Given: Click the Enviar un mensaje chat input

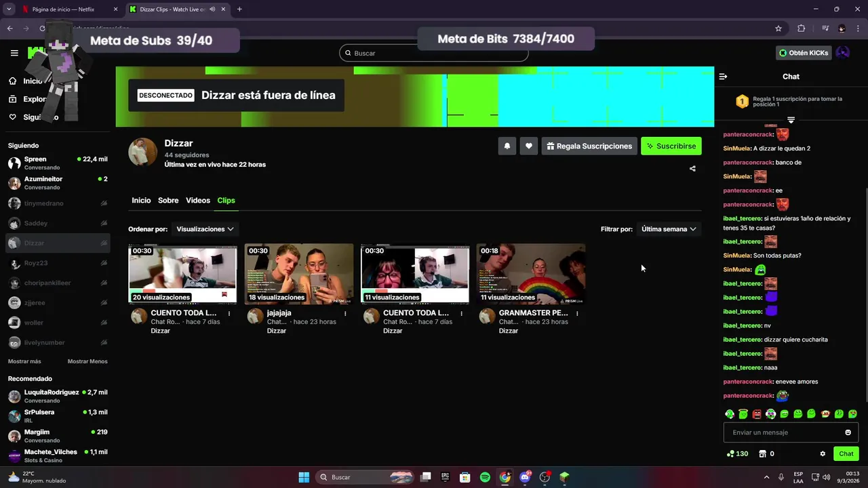Looking at the screenshot, I should click(x=791, y=432).
